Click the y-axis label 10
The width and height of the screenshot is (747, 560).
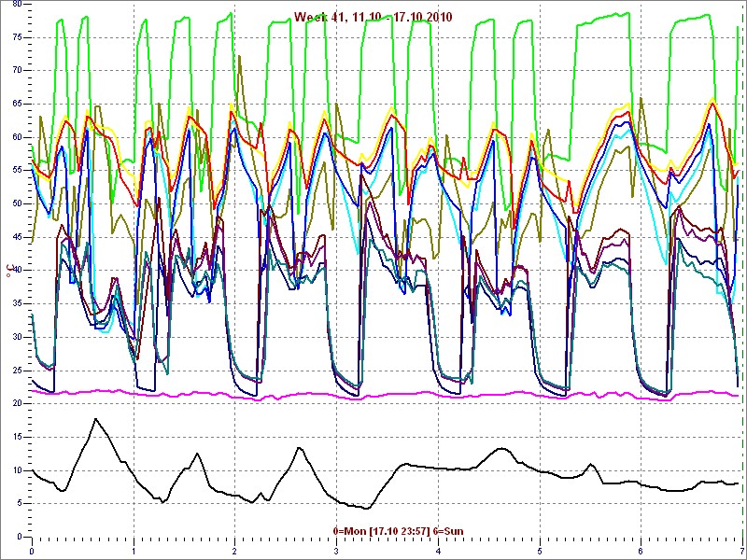tap(17, 470)
